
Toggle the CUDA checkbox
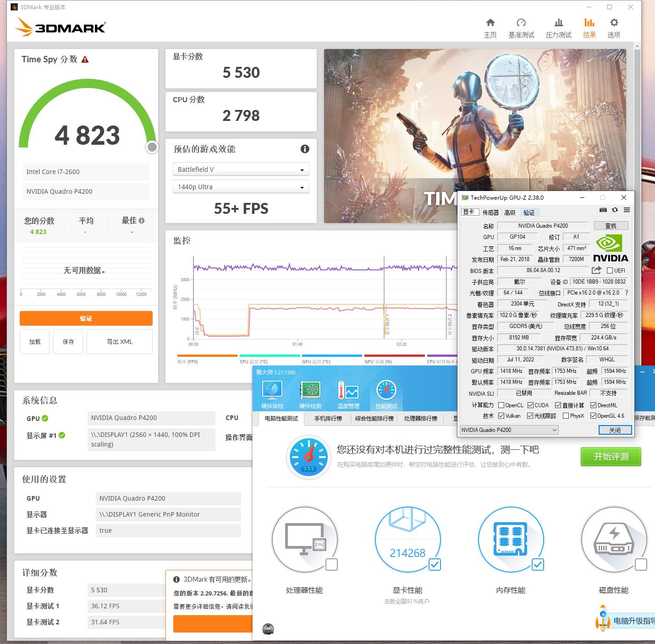click(530, 405)
